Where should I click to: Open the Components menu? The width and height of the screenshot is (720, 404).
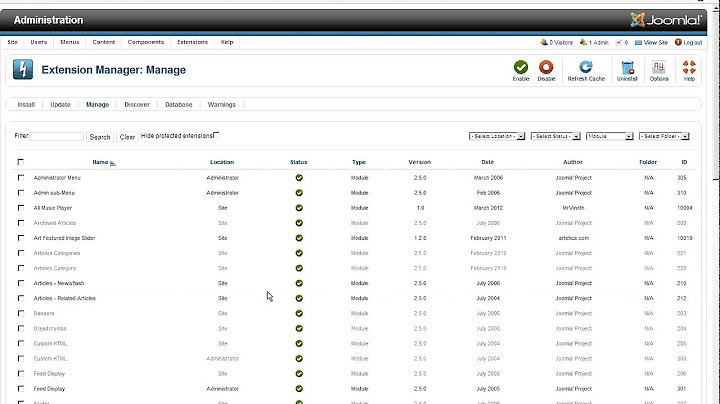[146, 42]
